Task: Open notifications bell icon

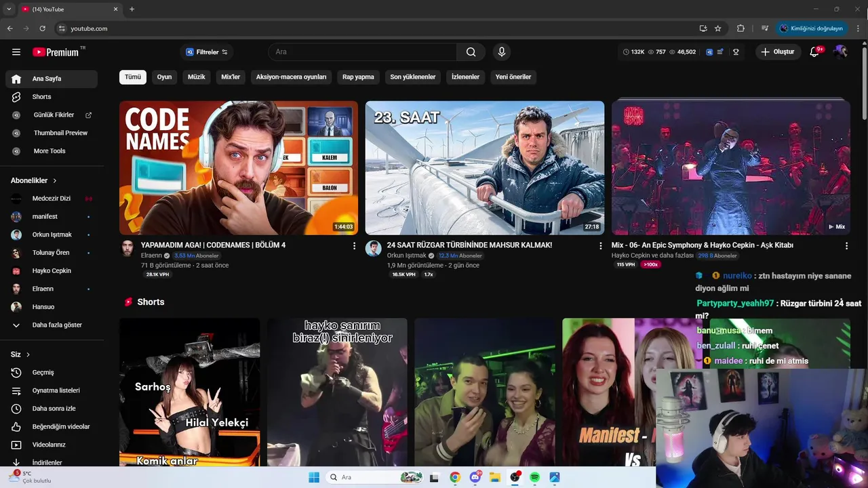Action: tap(816, 52)
